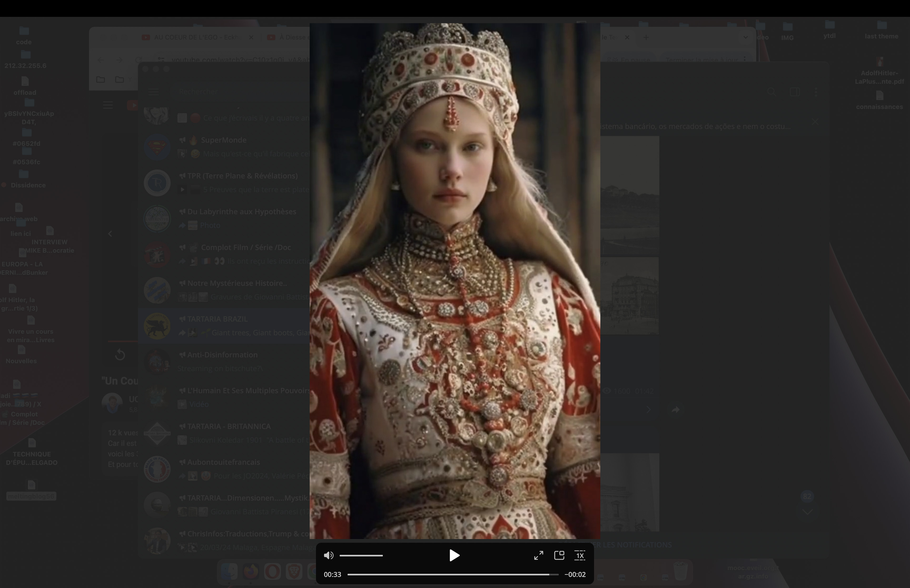Open Complot Film / Série /Doc channel
Screen dimensions: 910x588
(224, 254)
